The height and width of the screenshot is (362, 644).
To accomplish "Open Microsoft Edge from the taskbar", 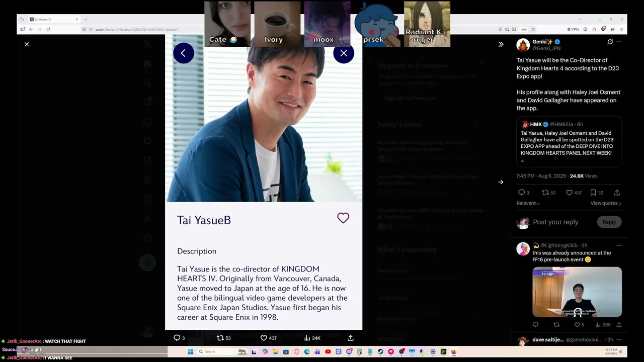I will click(307, 352).
